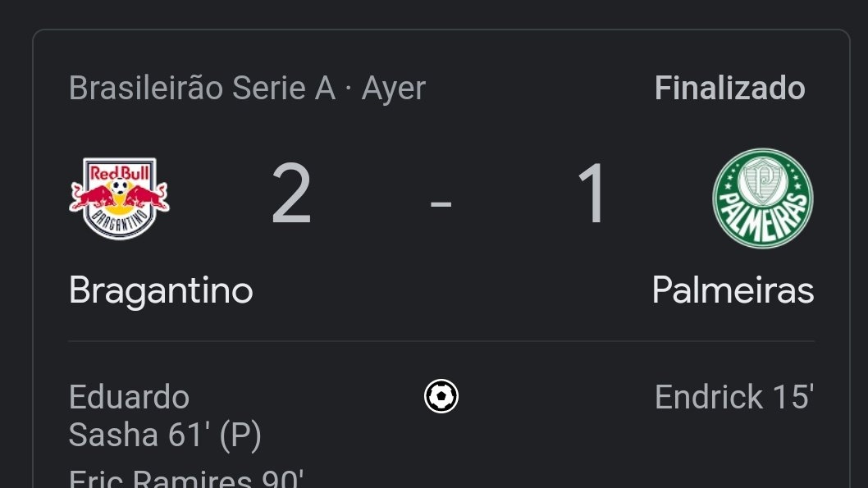
Task: Click the green Palmeiras crest
Action: click(763, 198)
